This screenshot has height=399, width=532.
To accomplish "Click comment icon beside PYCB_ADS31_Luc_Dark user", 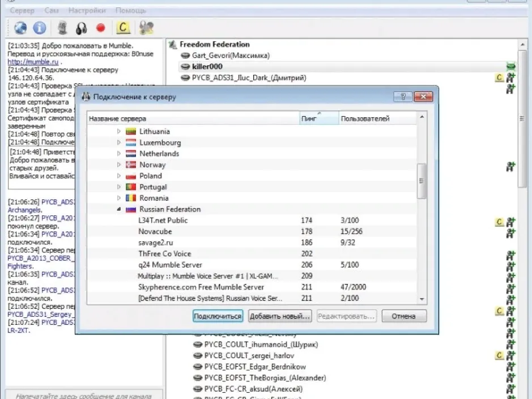I will pos(499,78).
